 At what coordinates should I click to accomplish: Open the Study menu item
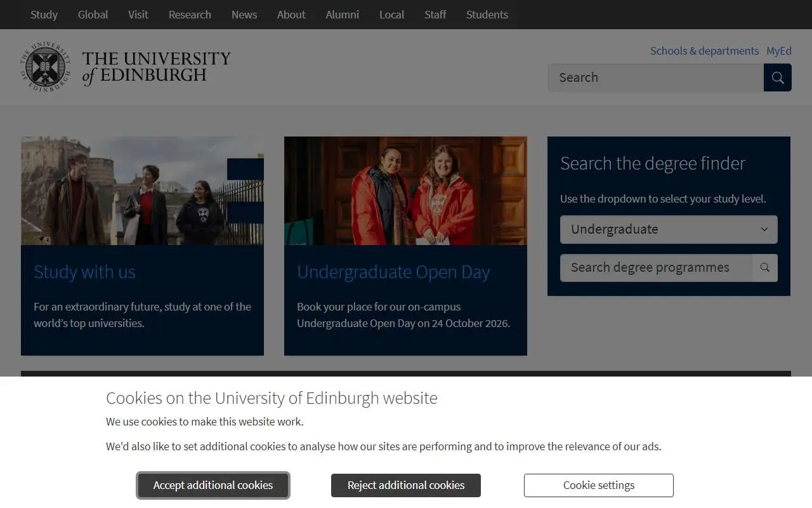44,15
